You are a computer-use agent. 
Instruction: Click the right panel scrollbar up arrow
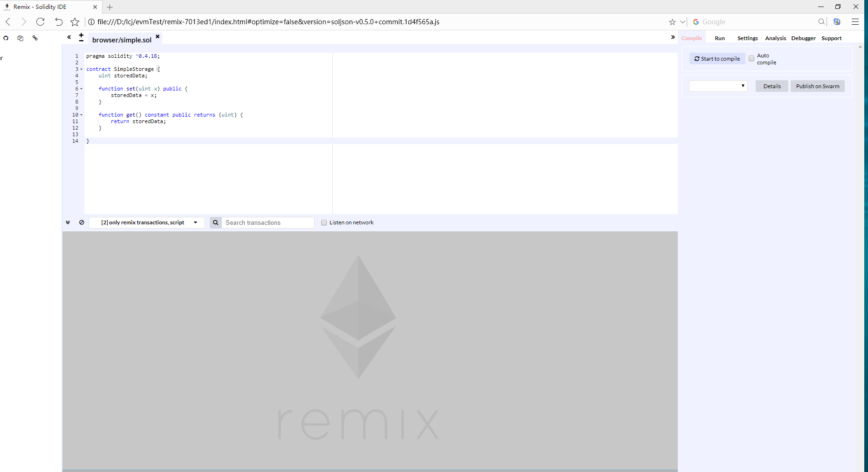coord(860,47)
